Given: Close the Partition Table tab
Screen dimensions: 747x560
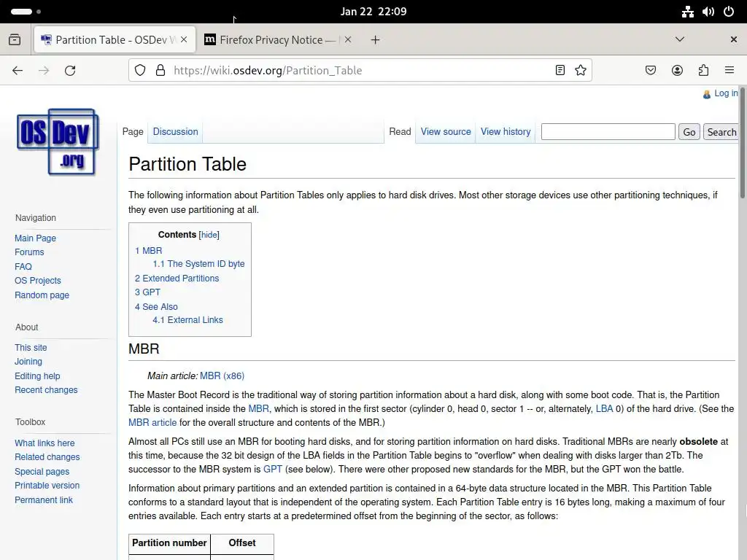Looking at the screenshot, I should click(184, 39).
